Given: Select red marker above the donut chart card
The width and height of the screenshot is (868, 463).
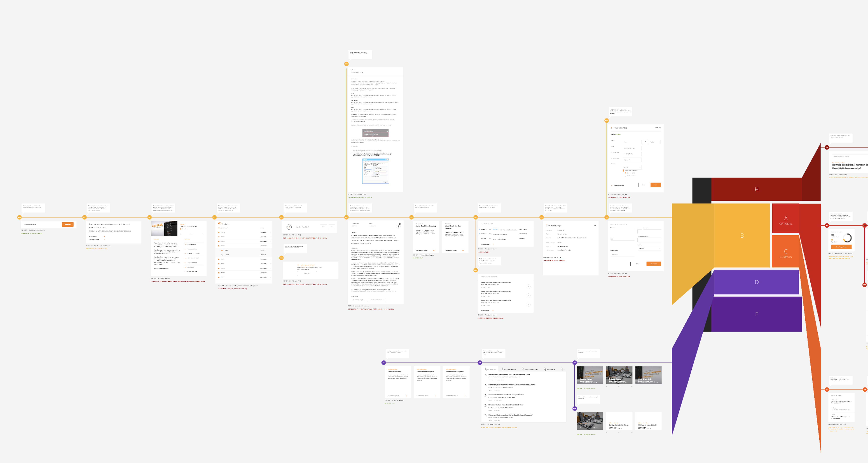Looking at the screenshot, I should 827,225.
